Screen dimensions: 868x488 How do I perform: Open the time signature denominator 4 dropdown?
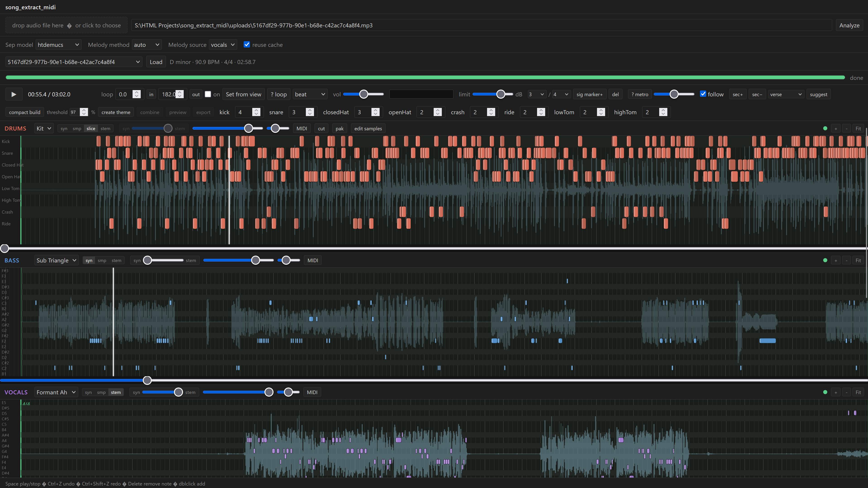561,94
